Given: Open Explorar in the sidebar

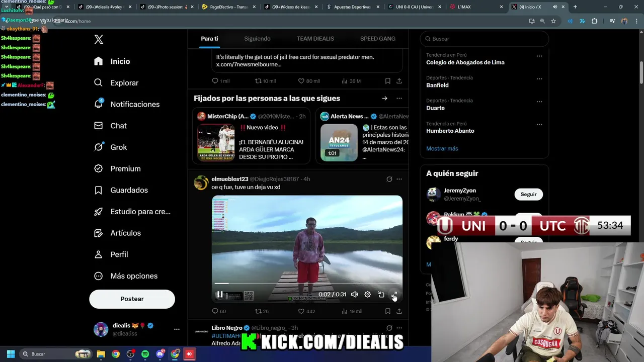Looking at the screenshot, I should (116, 83).
